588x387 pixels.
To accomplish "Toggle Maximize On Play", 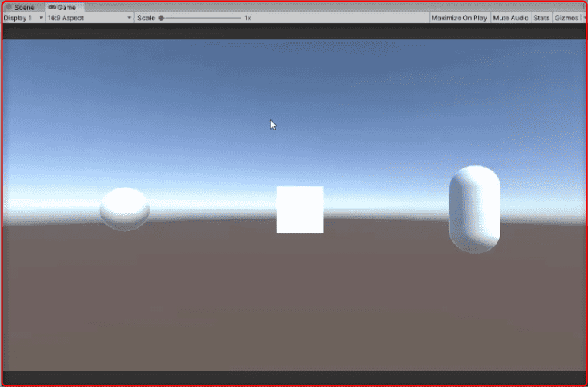I will pyautogui.click(x=459, y=18).
